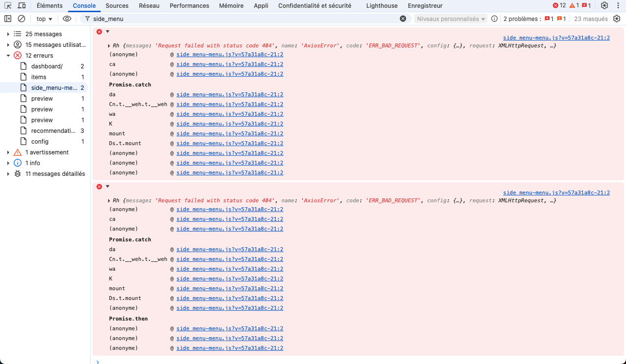
Task: Switch to the Sources tab
Action: 117,6
